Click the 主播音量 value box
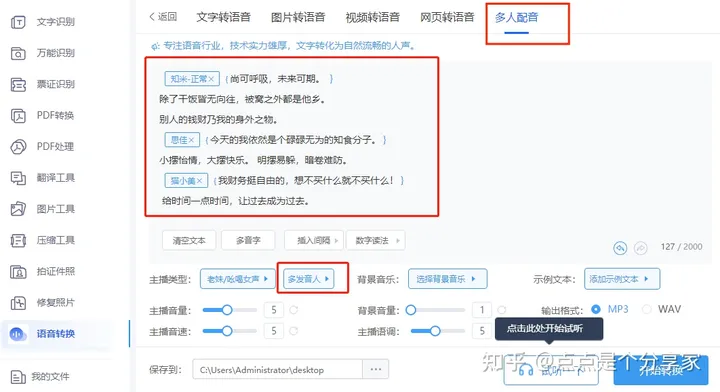This screenshot has height=392, width=720. click(274, 310)
